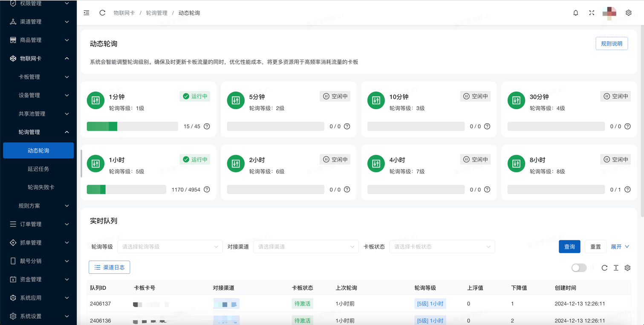Open the 卡板状态 dropdown

(x=442, y=247)
